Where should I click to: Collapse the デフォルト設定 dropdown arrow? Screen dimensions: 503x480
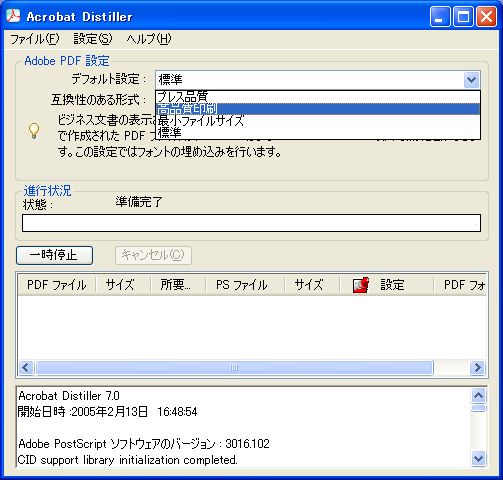click(471, 80)
